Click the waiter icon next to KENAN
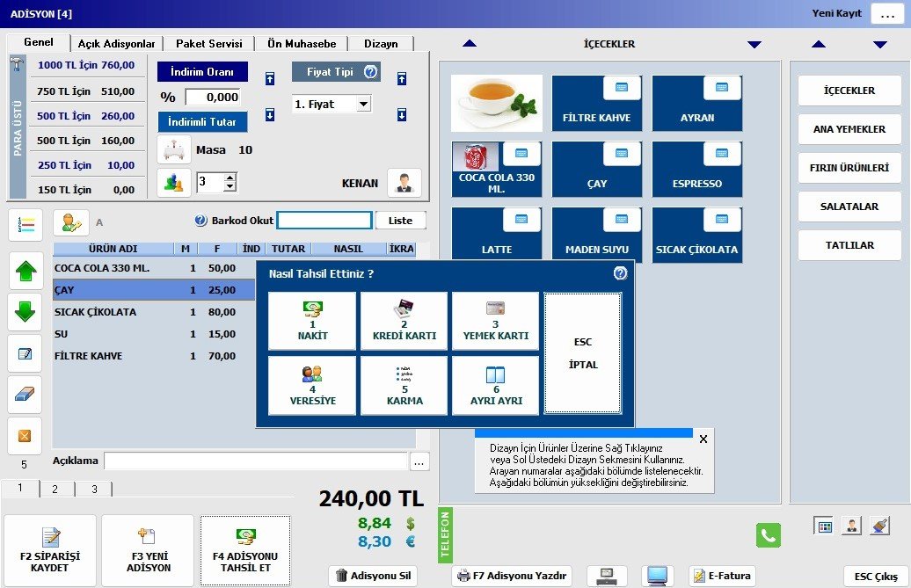Viewport: 911px width, 588px height. (404, 183)
